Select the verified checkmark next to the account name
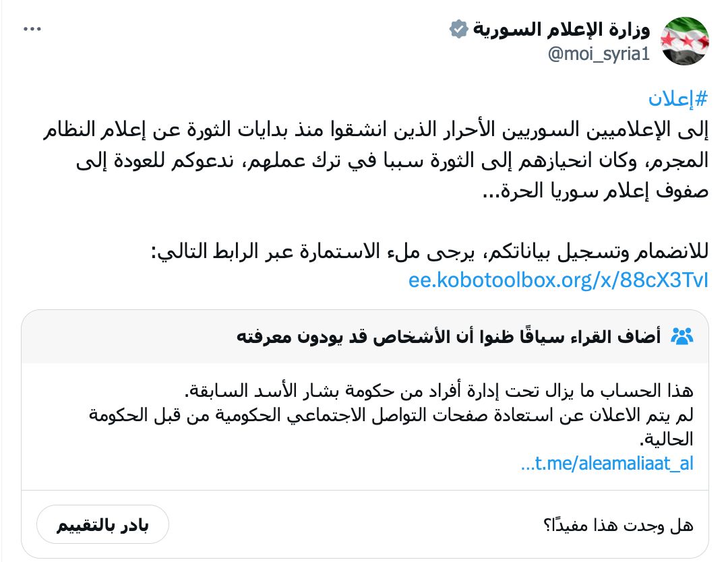 click(x=459, y=30)
